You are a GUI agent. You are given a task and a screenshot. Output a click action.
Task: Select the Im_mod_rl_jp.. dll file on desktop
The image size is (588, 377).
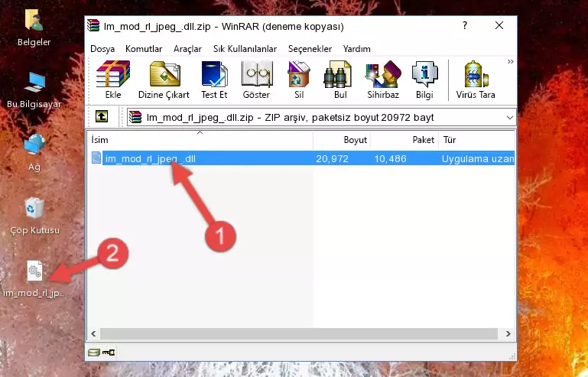coord(34,279)
